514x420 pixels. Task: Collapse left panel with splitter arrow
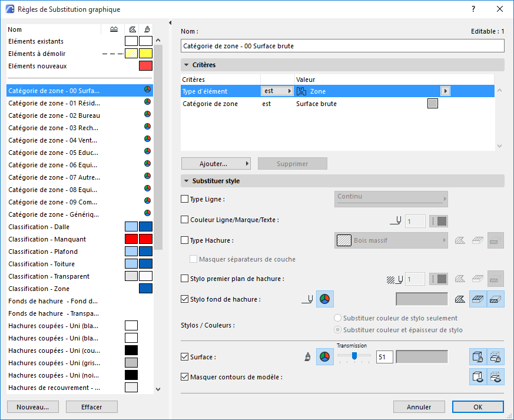(x=170, y=22)
